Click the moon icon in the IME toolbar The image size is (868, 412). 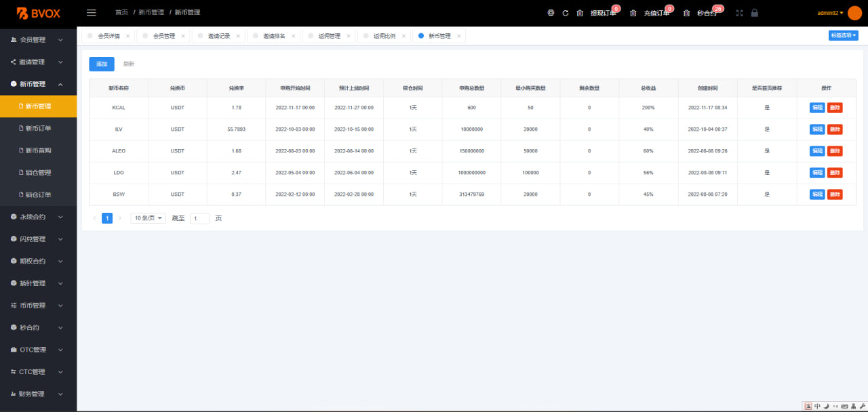click(827, 406)
